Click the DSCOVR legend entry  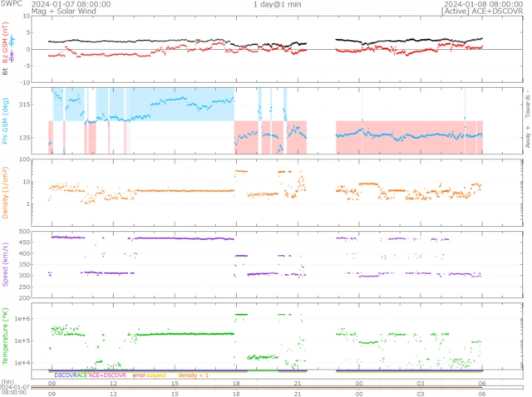(x=64, y=375)
